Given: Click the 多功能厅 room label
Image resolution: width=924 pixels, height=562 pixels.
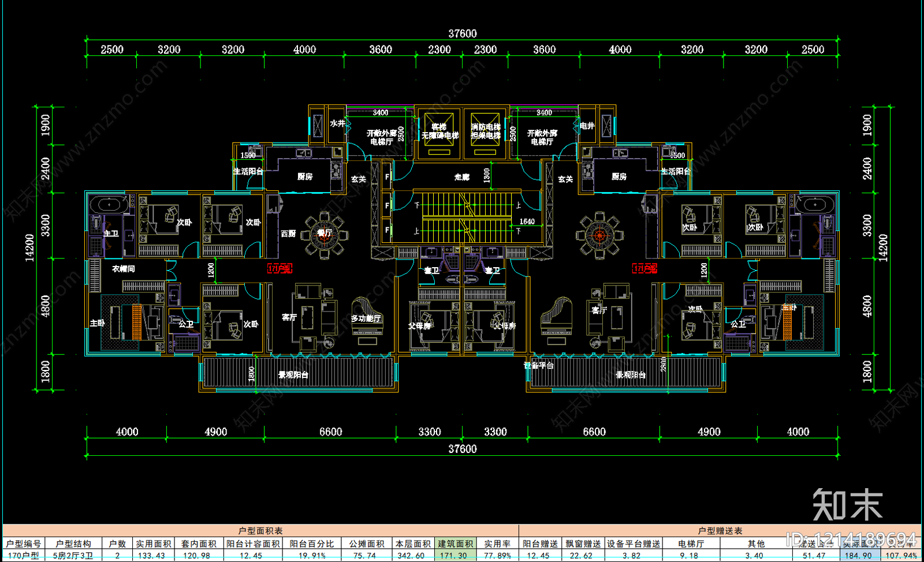Looking at the screenshot, I should pos(366,319).
